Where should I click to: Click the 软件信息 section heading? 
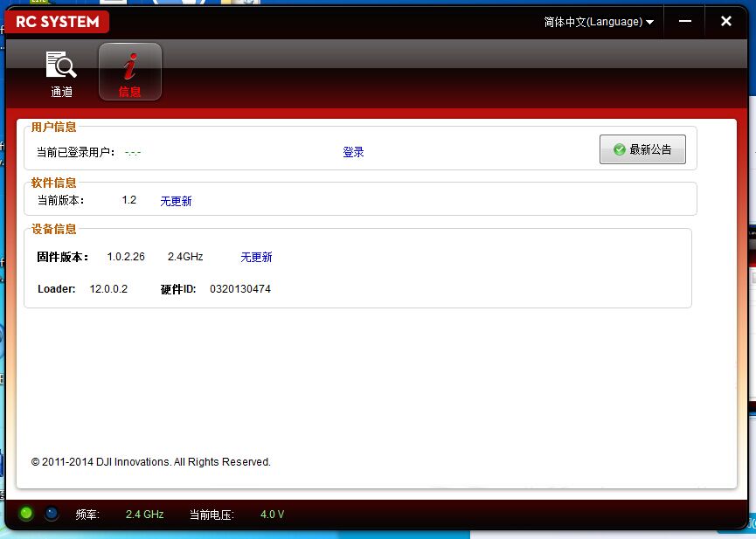point(53,183)
